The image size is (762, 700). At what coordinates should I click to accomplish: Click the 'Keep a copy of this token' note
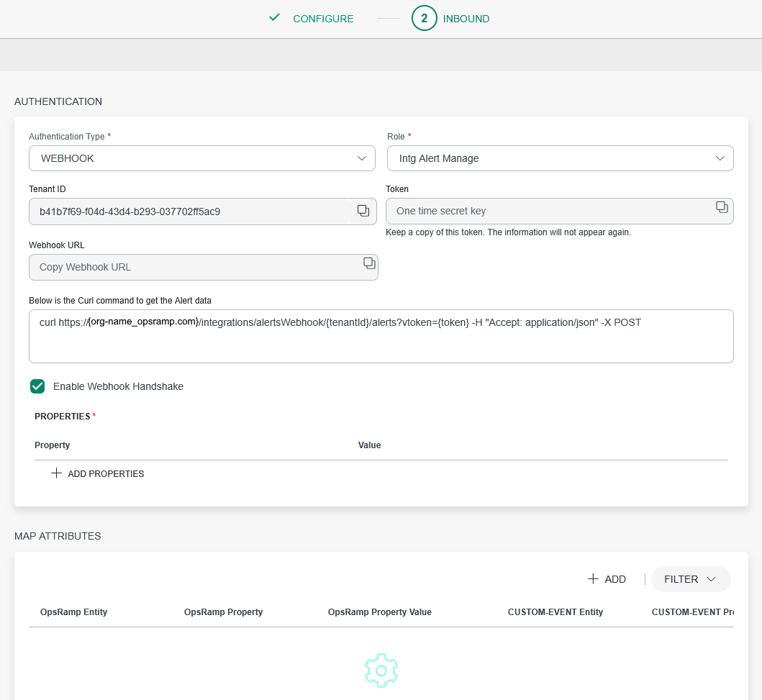(x=508, y=232)
